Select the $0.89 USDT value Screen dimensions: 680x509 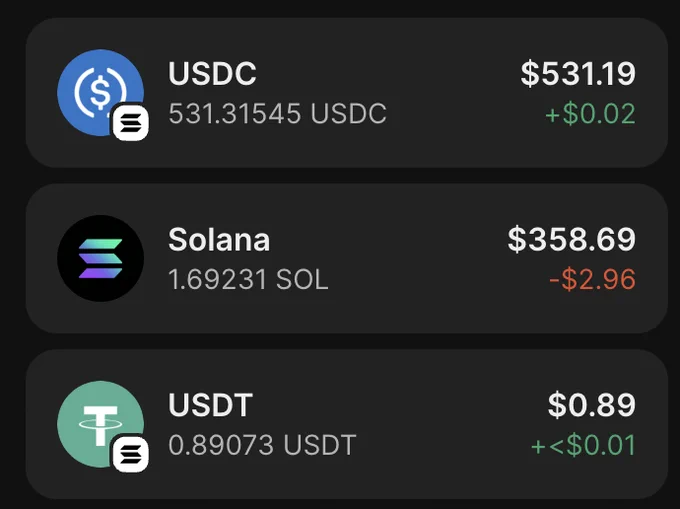pyautogui.click(x=592, y=405)
